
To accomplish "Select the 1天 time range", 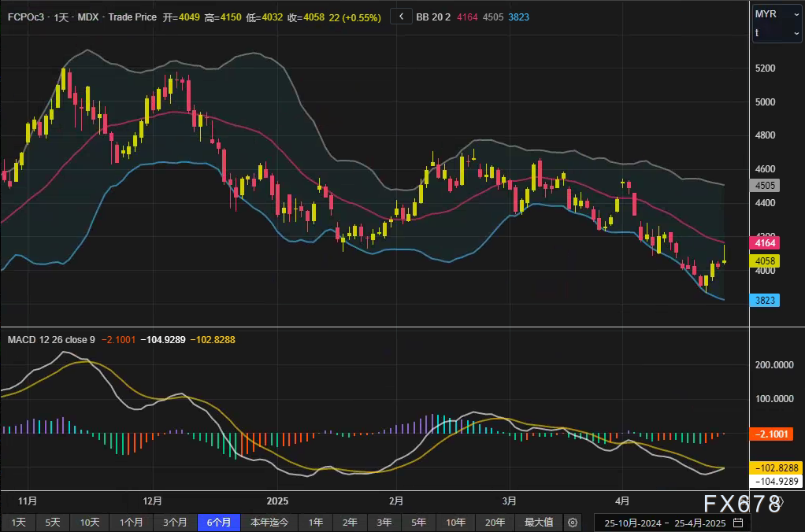I will point(19,523).
